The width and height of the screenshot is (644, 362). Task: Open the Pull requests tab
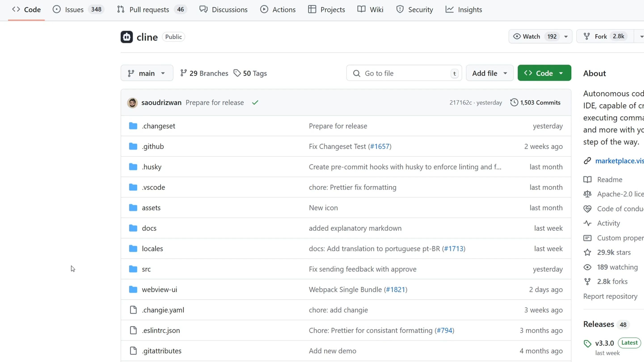point(149,10)
